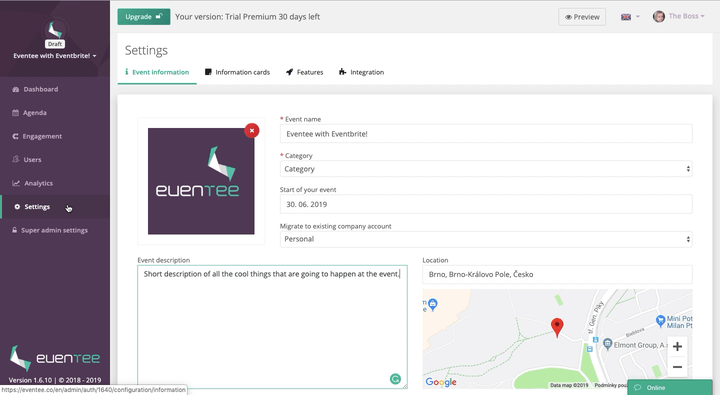The height and width of the screenshot is (395, 720).
Task: Click the lock icon beside Super admin
Action: point(15,230)
